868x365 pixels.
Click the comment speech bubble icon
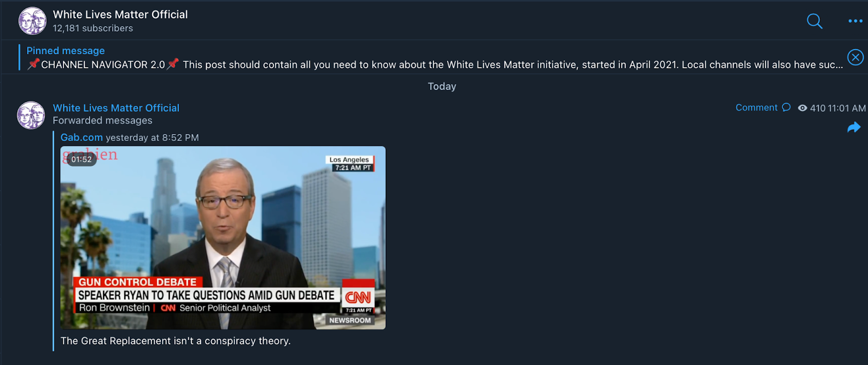point(786,107)
